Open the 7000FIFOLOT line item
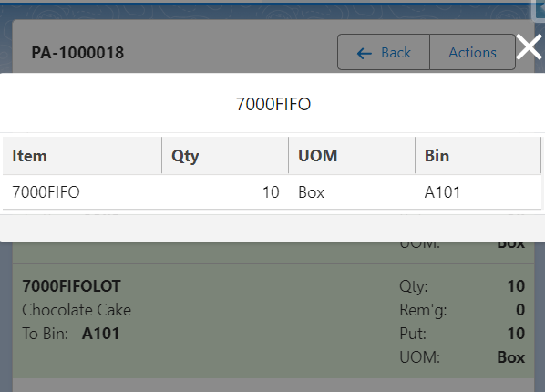545x392 pixels. (273, 321)
